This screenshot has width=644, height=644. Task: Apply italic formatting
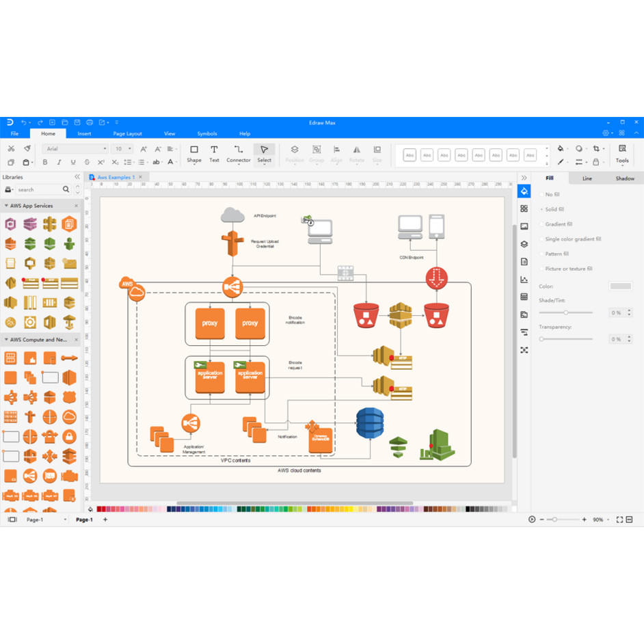point(59,162)
